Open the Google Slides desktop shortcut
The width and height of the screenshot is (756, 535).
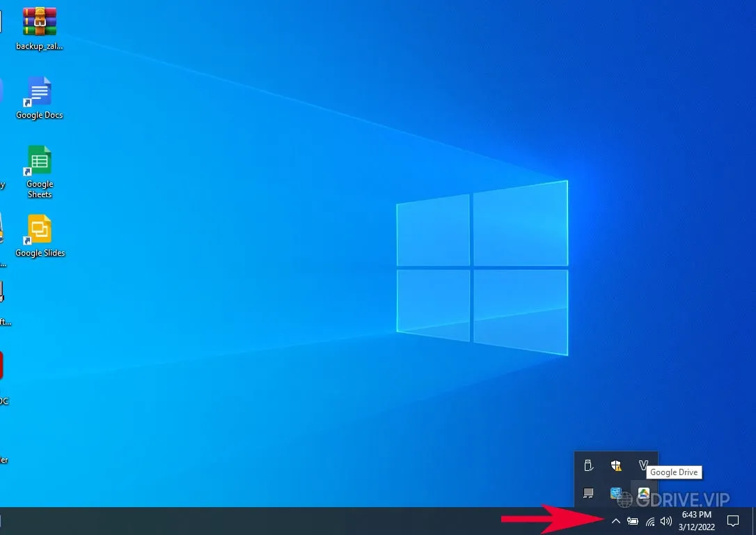click(x=40, y=230)
